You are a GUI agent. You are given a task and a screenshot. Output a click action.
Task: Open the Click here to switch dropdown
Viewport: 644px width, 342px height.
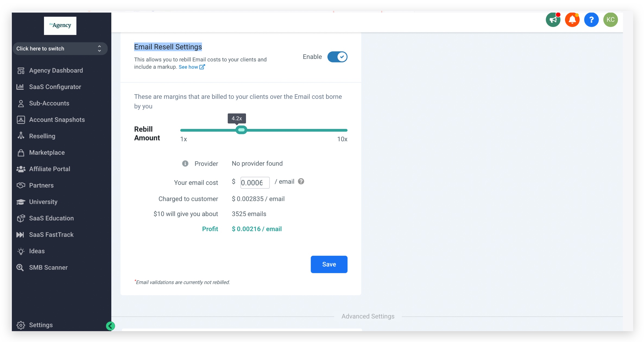[60, 49]
